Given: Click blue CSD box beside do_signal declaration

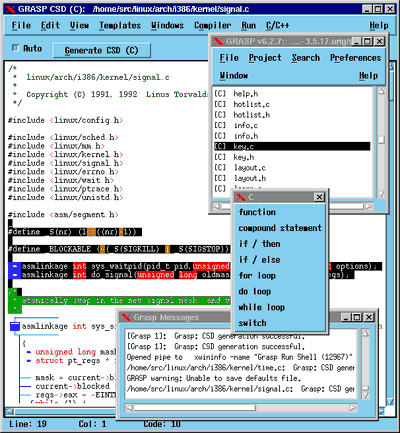Looking at the screenshot, I should pos(14,275).
